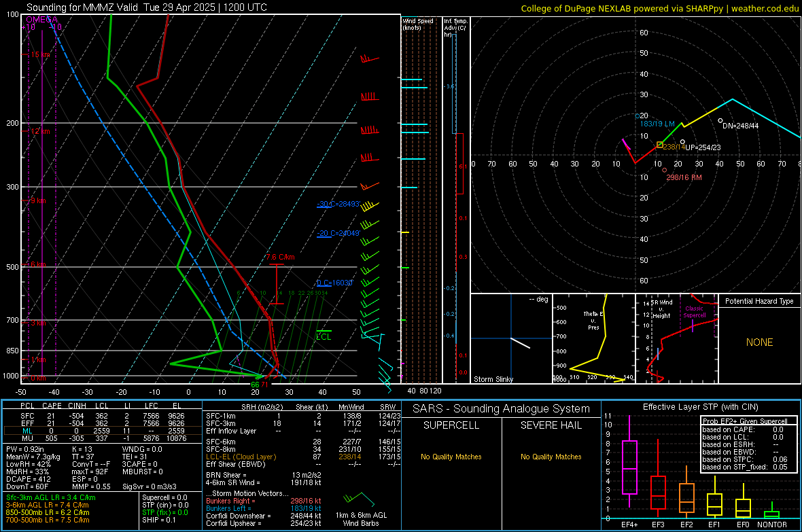Click the SHIP = 0.1 value
This screenshot has width=802, height=532.
[x=158, y=520]
